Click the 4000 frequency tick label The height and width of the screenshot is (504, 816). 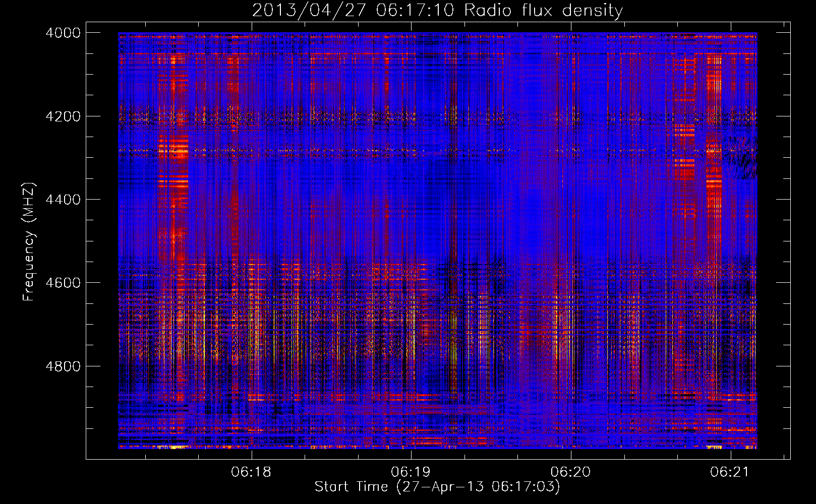click(63, 33)
